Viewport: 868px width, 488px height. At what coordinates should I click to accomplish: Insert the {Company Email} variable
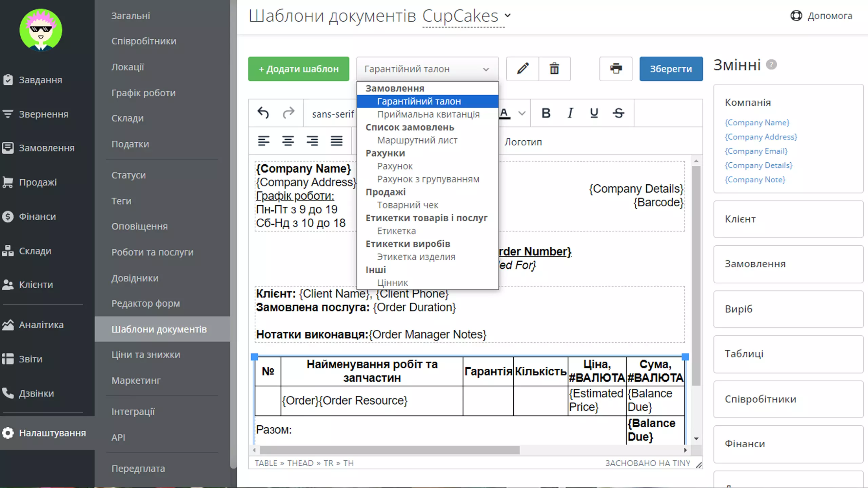756,151
